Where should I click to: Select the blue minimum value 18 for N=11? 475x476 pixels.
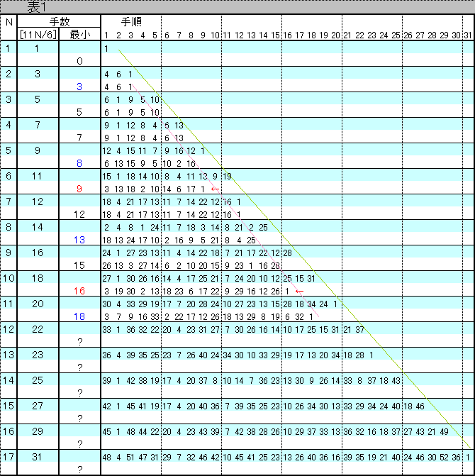pos(79,316)
